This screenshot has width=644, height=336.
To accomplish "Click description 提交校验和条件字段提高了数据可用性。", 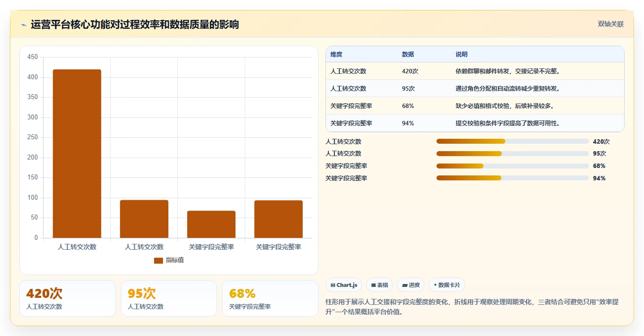I will 508,123.
